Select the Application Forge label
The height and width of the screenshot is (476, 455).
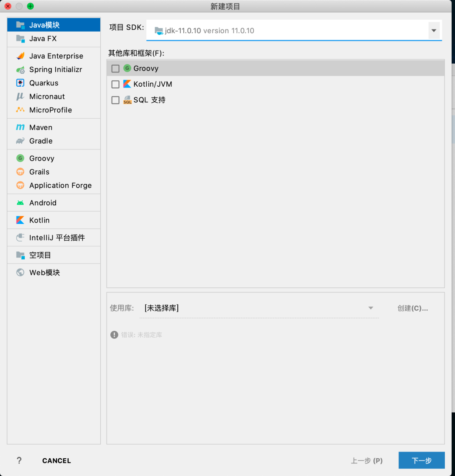(x=61, y=185)
